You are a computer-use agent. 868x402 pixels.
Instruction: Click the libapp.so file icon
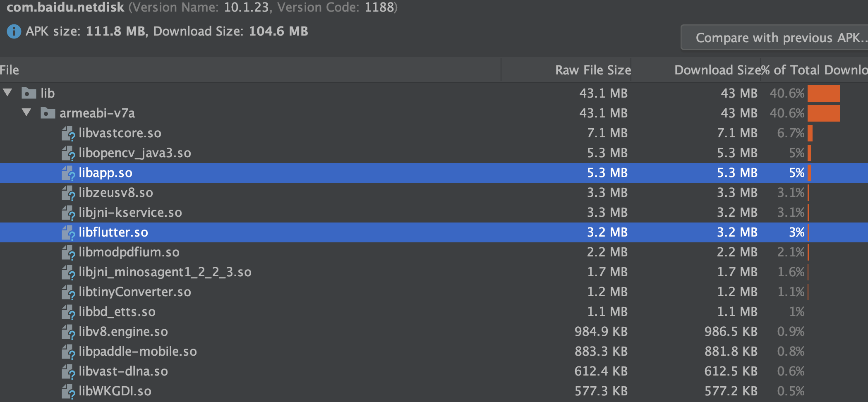pyautogui.click(x=68, y=173)
